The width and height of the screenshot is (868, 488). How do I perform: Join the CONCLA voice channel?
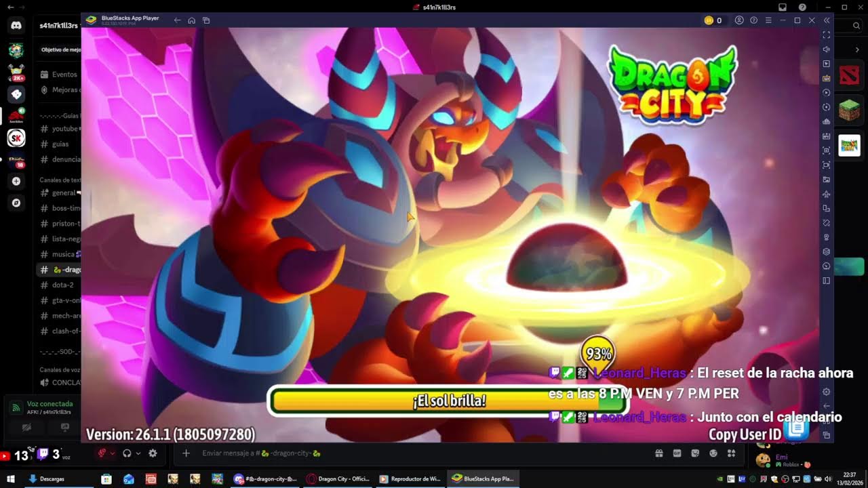pos(60,383)
